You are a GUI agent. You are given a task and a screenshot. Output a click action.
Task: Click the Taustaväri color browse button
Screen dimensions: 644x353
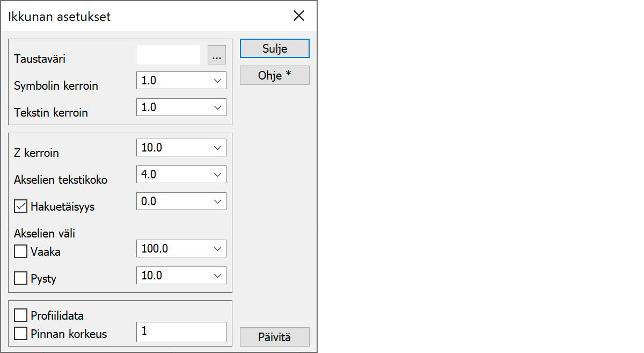[x=217, y=55]
